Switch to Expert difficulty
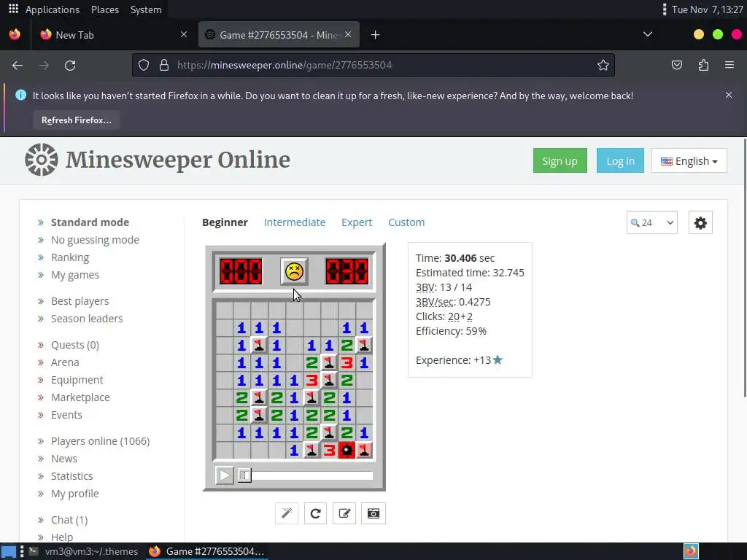 click(357, 222)
